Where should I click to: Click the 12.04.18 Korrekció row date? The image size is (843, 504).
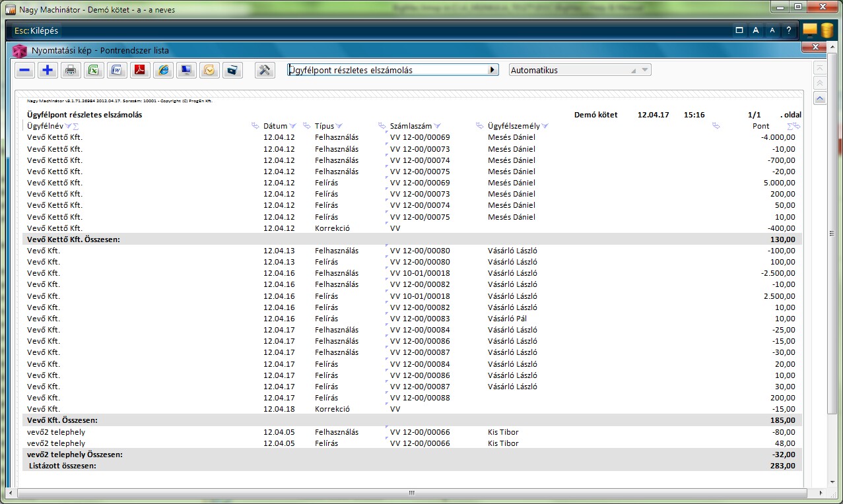point(279,409)
